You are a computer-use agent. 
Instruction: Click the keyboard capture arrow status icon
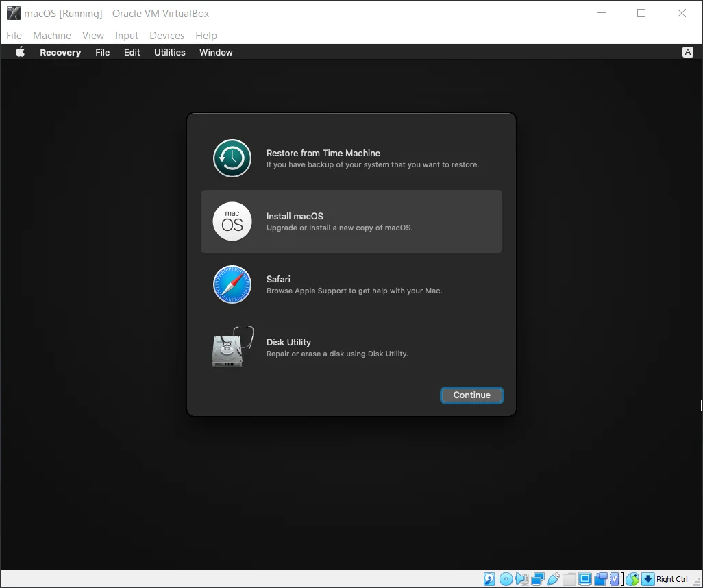coord(648,579)
